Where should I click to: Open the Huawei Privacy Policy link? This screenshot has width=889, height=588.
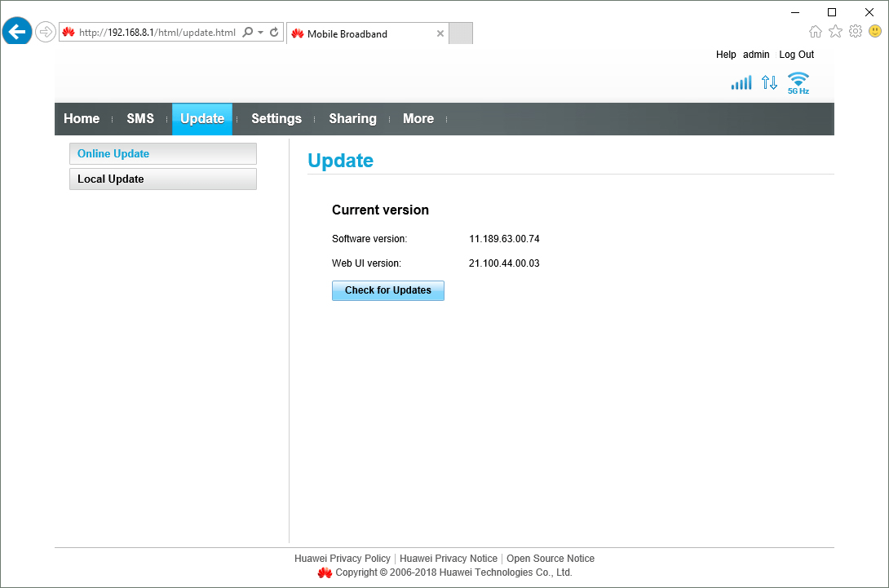342,558
